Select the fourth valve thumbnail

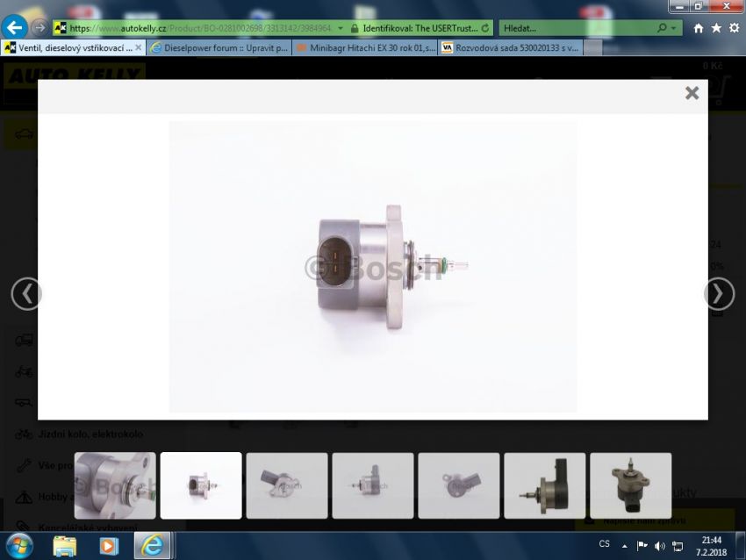tap(373, 485)
